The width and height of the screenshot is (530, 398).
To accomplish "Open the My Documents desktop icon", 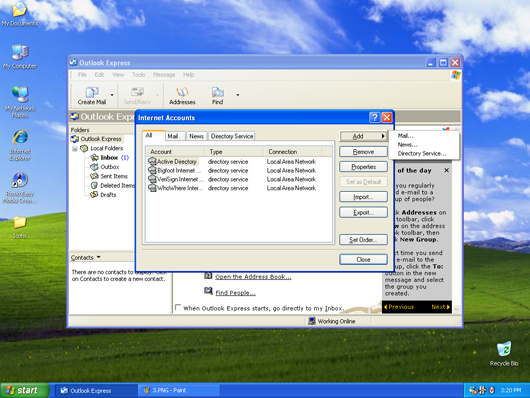I will coord(20,14).
